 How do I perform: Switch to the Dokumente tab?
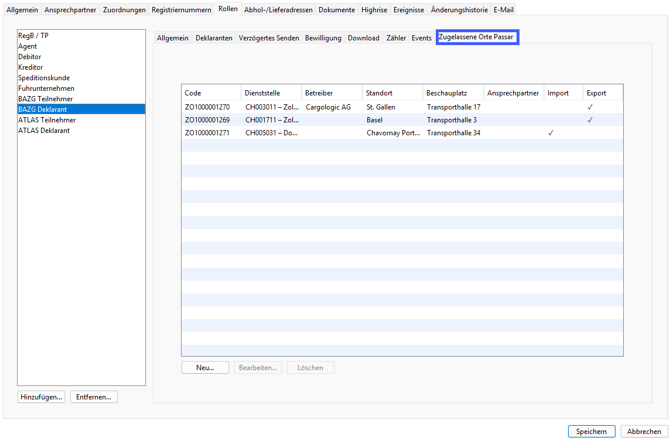pos(336,10)
